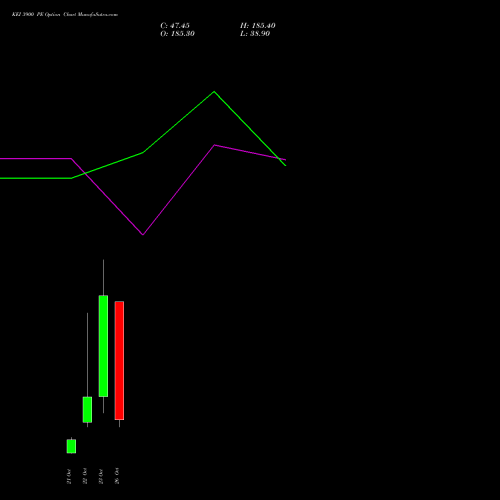Select the red candlestick
The height and width of the screenshot is (500, 500).
pos(119,360)
